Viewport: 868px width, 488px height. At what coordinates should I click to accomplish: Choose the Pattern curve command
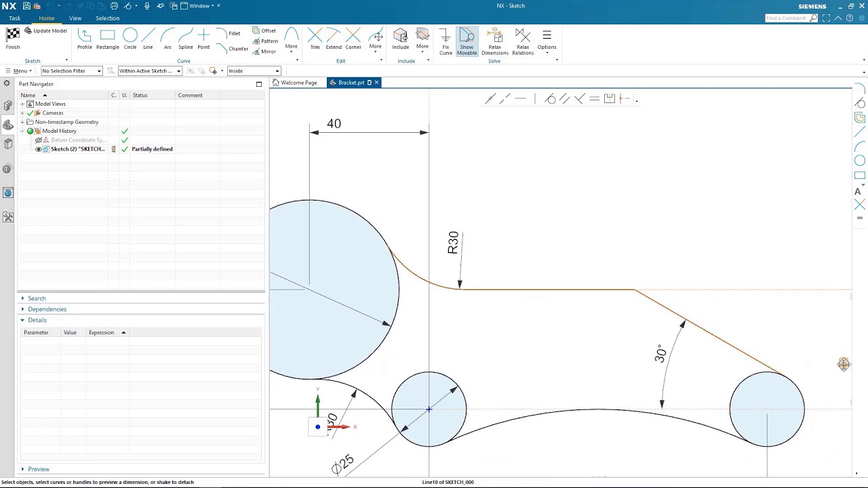(x=264, y=41)
